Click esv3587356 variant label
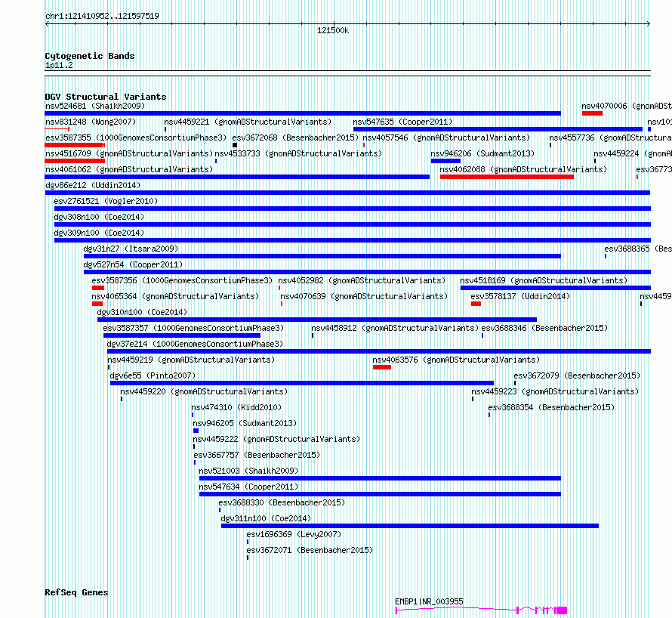 (182, 280)
